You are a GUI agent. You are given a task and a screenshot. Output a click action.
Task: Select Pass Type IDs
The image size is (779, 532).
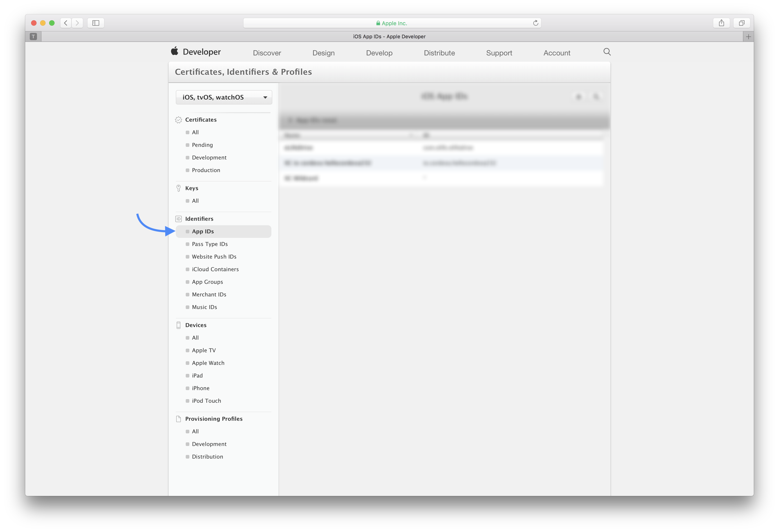tap(210, 244)
